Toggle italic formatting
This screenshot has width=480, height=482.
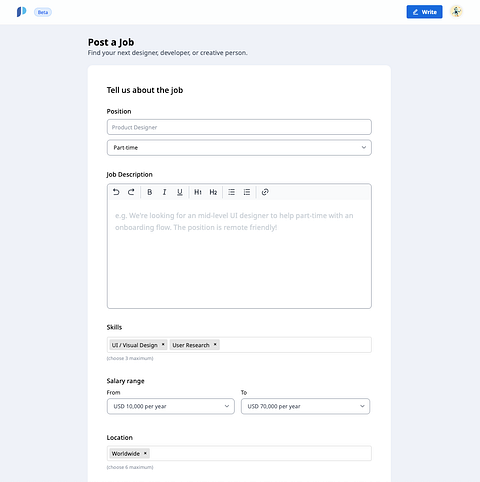[164, 192]
